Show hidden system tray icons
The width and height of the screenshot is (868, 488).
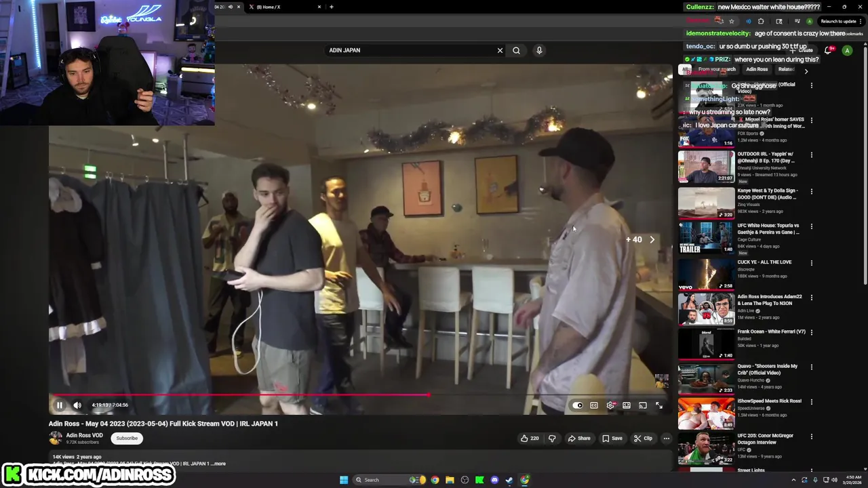point(793,480)
